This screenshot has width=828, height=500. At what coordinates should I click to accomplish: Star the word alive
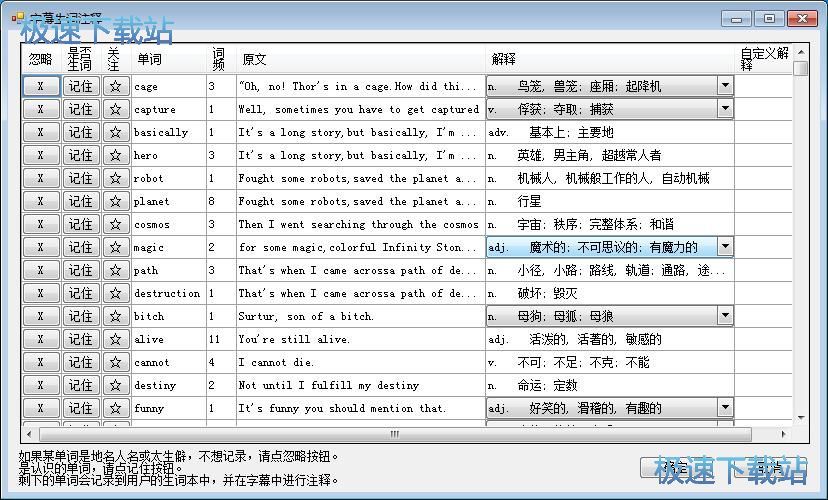[116, 339]
